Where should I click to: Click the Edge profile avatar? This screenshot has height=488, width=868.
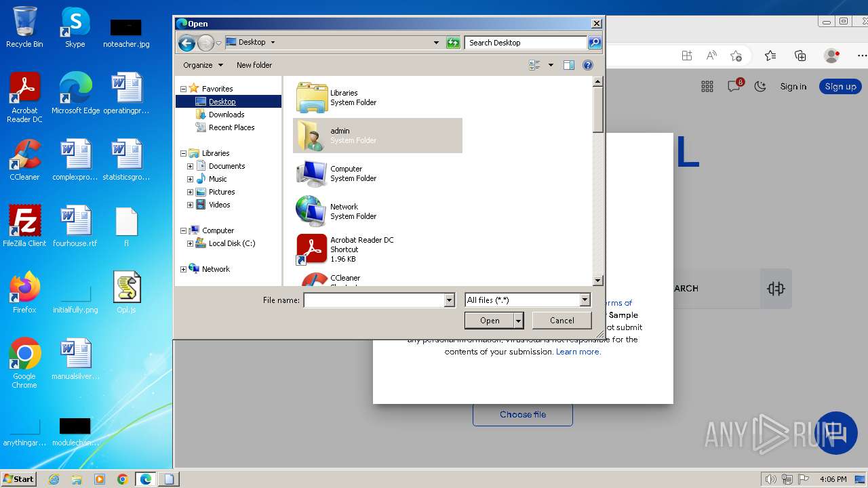pyautogui.click(x=831, y=56)
